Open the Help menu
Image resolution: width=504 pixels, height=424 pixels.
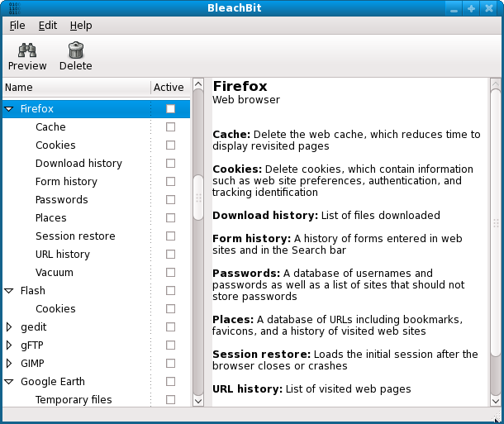[81, 26]
